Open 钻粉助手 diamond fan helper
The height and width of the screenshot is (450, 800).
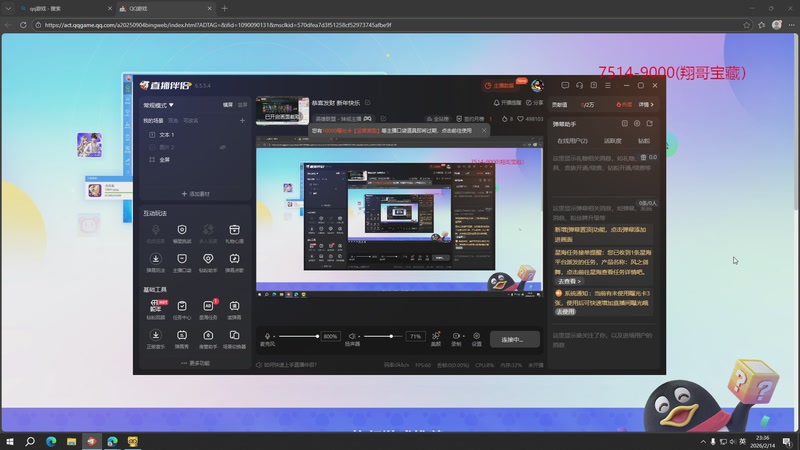tap(208, 263)
